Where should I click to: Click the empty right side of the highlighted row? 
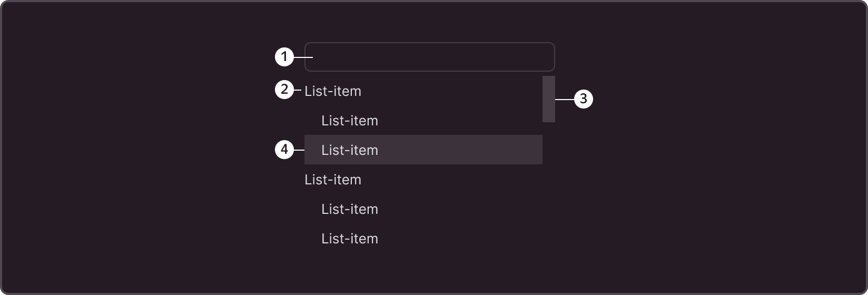(x=474, y=150)
